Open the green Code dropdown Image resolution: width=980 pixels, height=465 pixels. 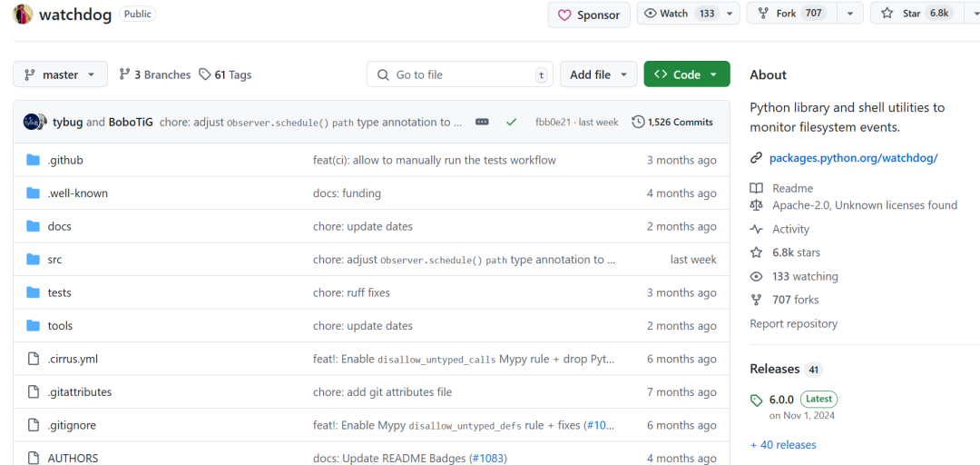686,74
